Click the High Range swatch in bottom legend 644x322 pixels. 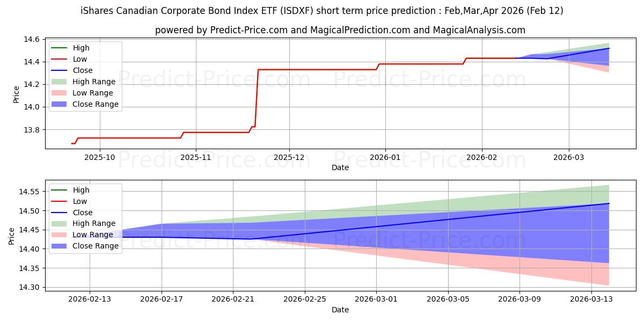[x=60, y=223]
